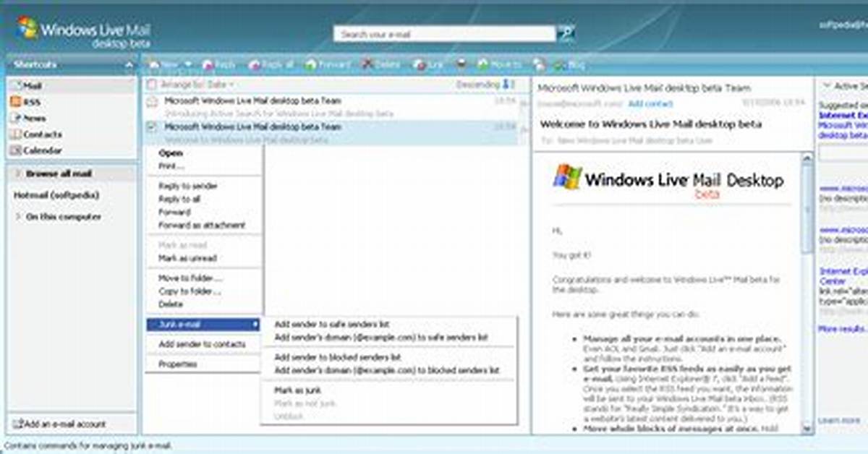Screen dimensions: 868x454
Task: Choose Move to folder...
Action: coord(190,278)
